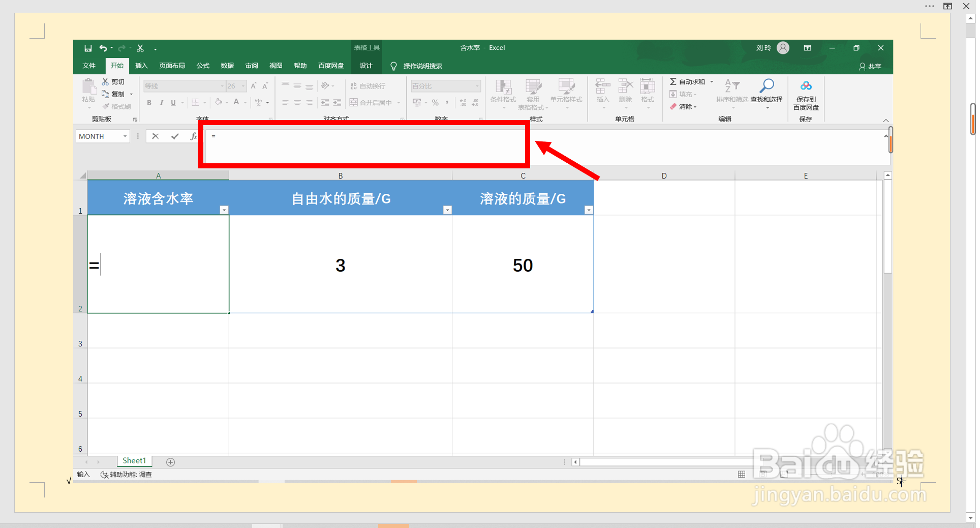
Task: Open the font size dropdown
Action: pos(242,85)
